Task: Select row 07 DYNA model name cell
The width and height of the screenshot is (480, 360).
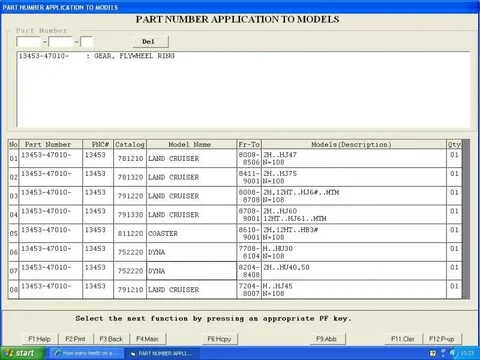Action: click(x=192, y=271)
